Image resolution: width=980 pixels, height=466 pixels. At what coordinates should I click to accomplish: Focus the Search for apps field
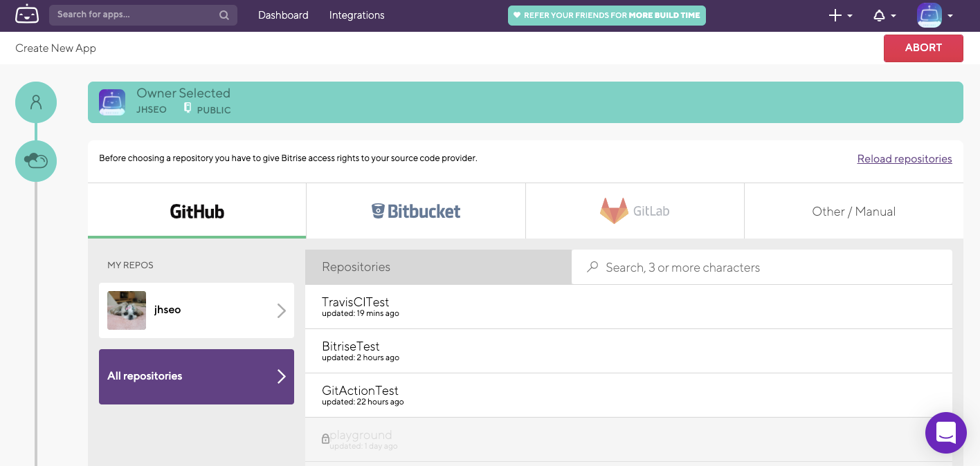143,15
